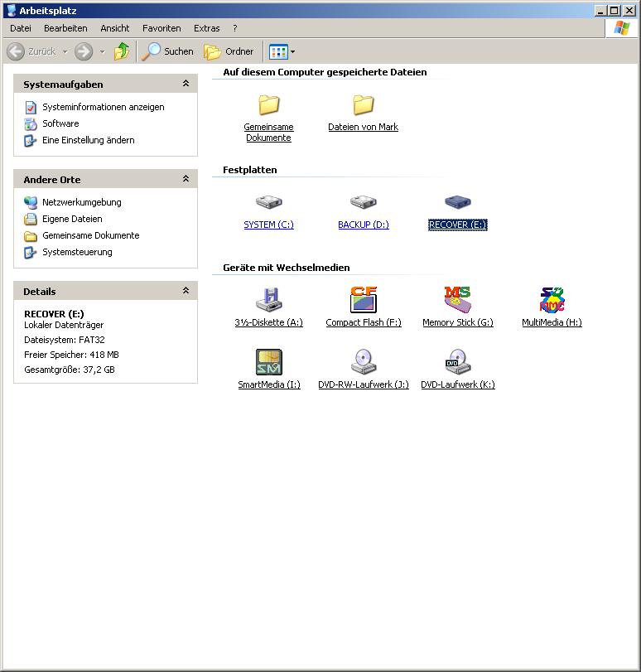Maximize the Arbeitsplatz window
Image resolution: width=641 pixels, height=672 pixels.
pos(614,11)
